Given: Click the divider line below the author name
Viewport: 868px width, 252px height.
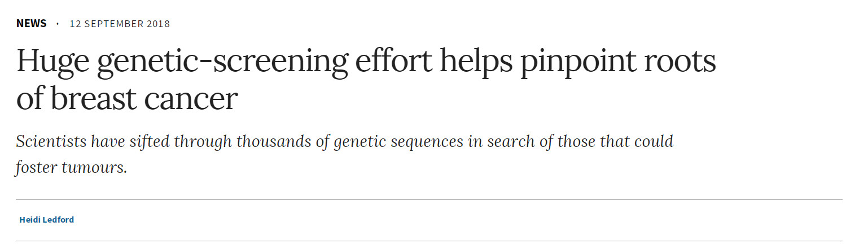Looking at the screenshot, I should click(x=429, y=241).
